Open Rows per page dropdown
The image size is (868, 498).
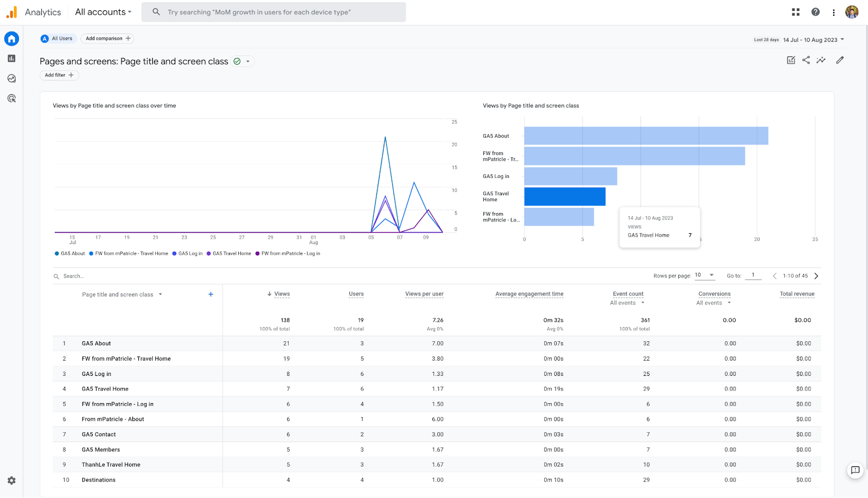[x=704, y=275]
